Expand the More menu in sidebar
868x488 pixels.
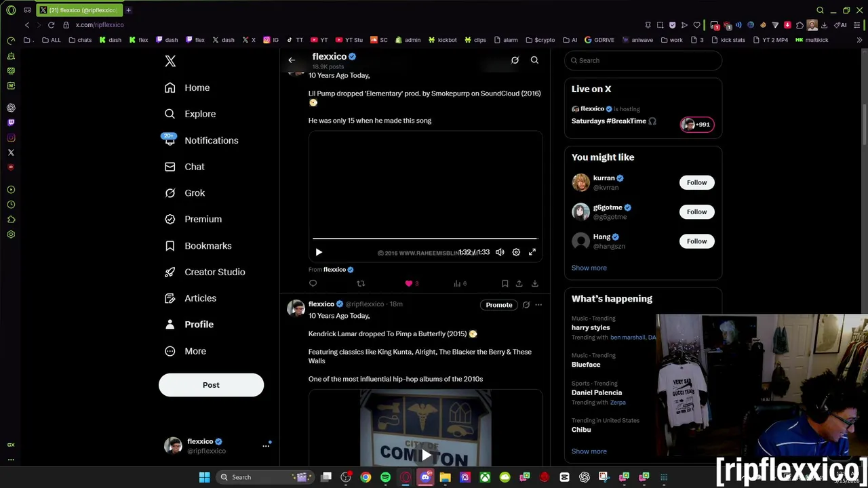(x=185, y=351)
